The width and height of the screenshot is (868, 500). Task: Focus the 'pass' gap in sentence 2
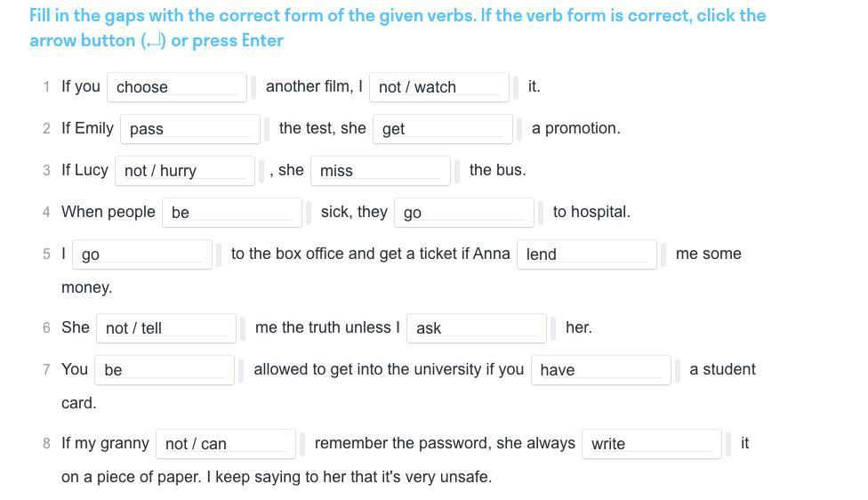pyautogui.click(x=189, y=129)
